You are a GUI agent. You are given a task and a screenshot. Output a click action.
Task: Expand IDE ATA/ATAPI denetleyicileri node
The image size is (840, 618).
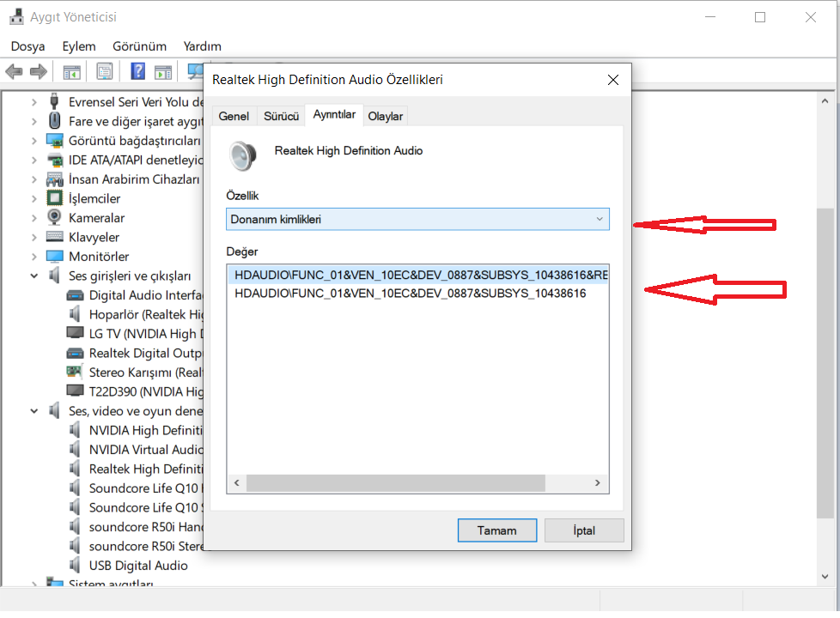point(33,161)
